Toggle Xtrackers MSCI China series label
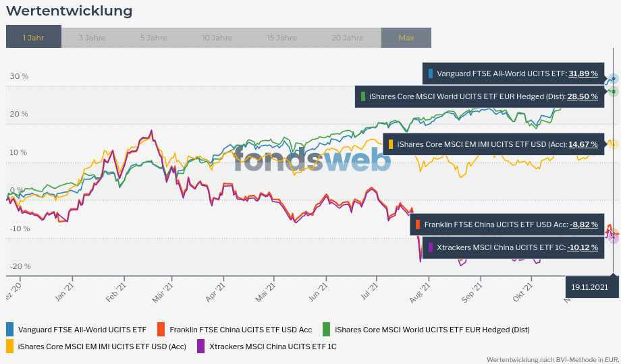 [273, 346]
